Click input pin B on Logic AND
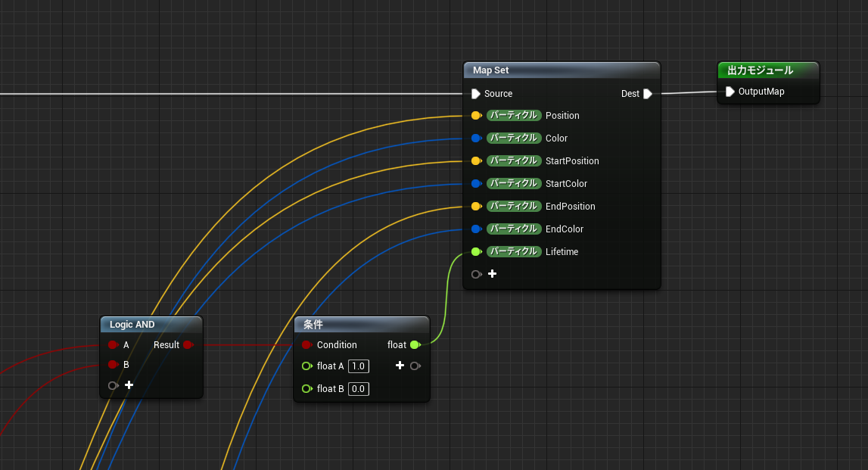This screenshot has height=470, width=868. pos(114,365)
